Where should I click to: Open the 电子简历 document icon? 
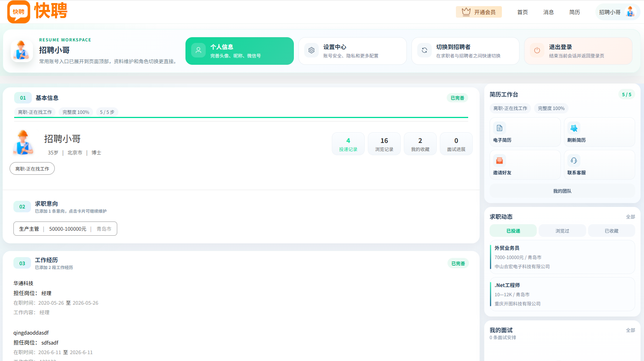point(500,128)
